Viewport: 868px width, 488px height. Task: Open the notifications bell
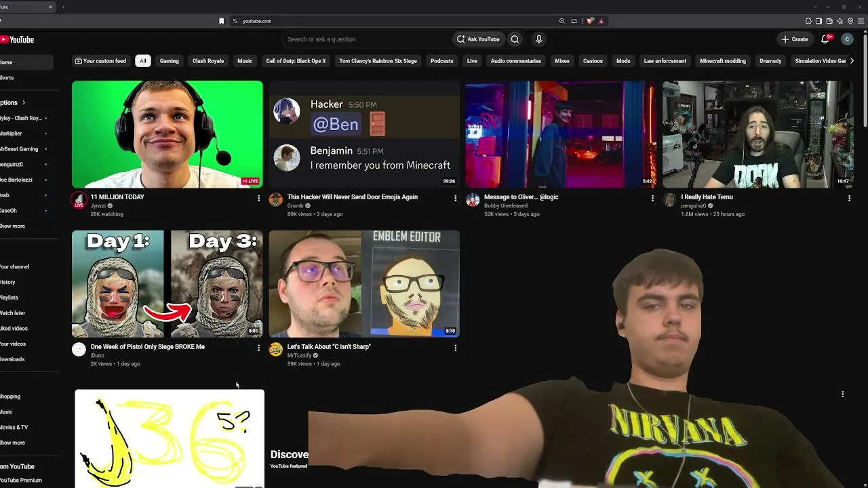click(x=825, y=39)
